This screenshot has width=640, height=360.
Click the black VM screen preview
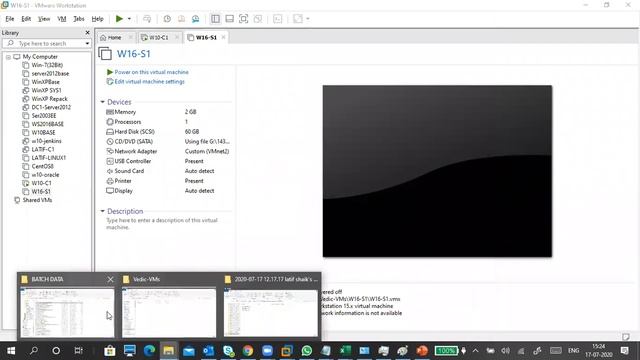tap(437, 171)
